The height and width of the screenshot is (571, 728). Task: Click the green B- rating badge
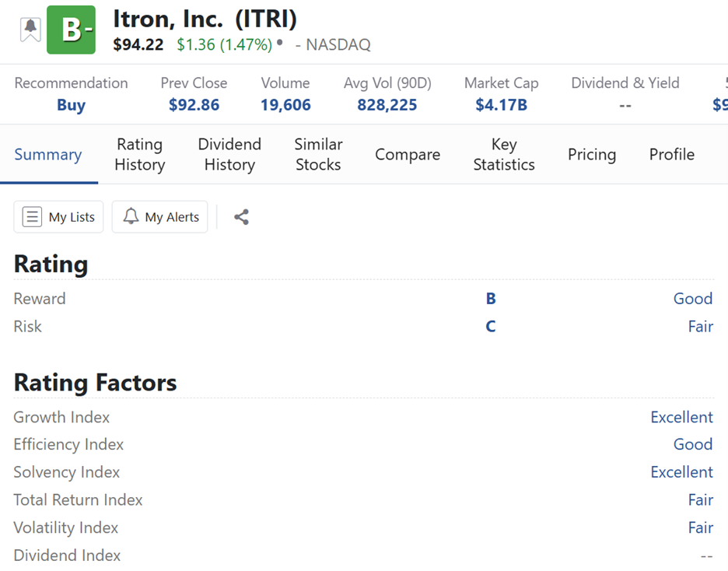pos(71,30)
